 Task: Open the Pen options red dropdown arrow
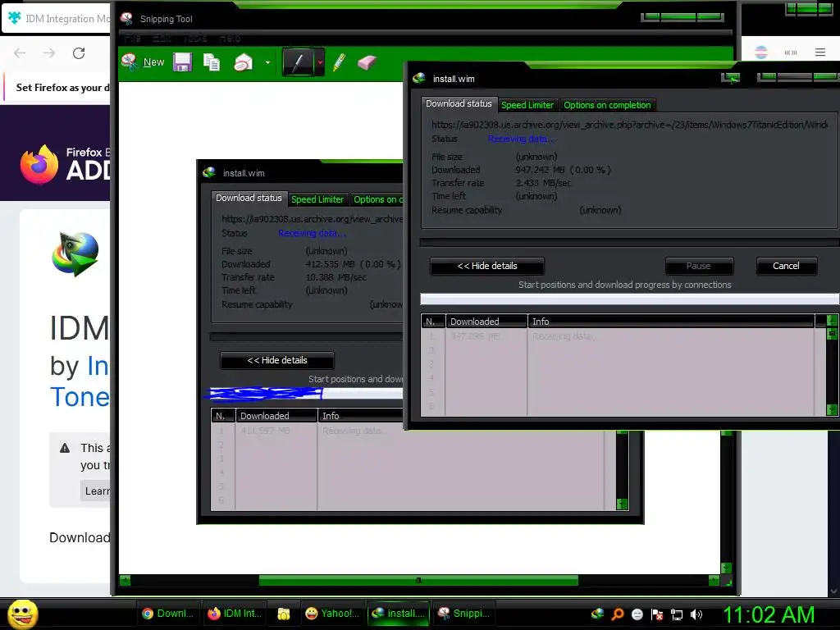coord(320,62)
